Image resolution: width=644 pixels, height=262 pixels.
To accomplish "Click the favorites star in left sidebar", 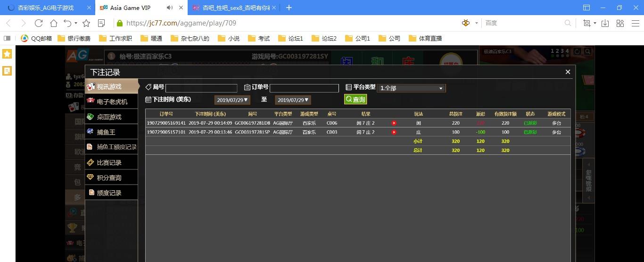I will point(7,54).
